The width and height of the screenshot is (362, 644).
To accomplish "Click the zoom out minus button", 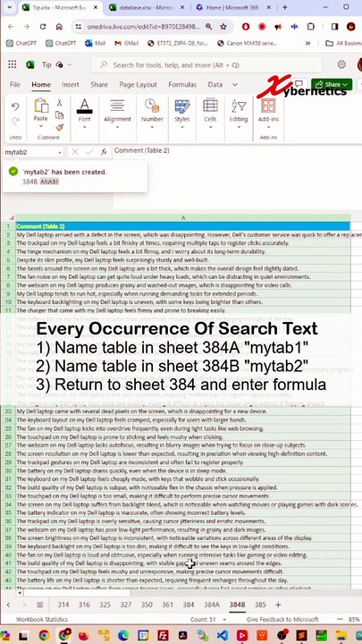I will (340, 619).
